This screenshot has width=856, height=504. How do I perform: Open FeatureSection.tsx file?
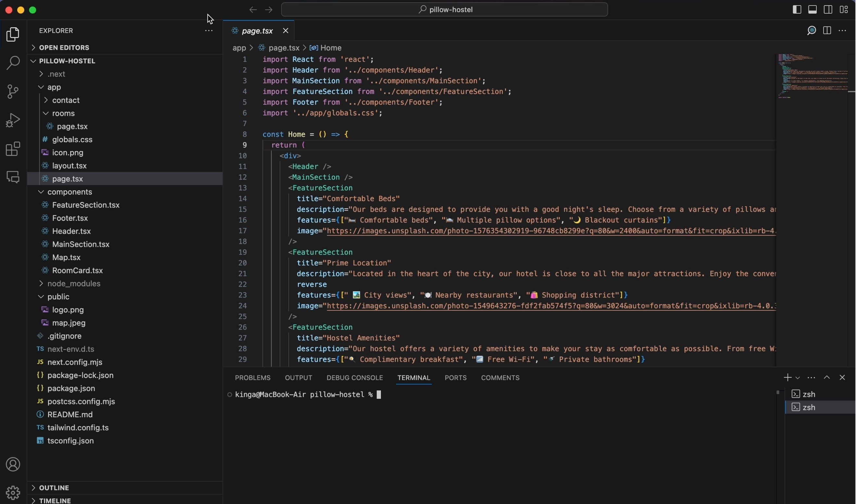(125, 205)
